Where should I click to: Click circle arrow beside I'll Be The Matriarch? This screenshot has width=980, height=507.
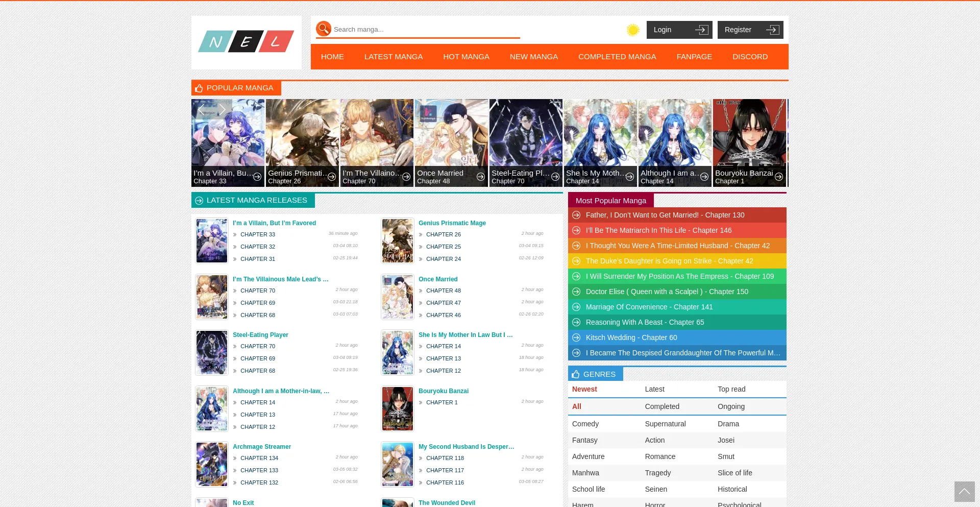pos(576,230)
